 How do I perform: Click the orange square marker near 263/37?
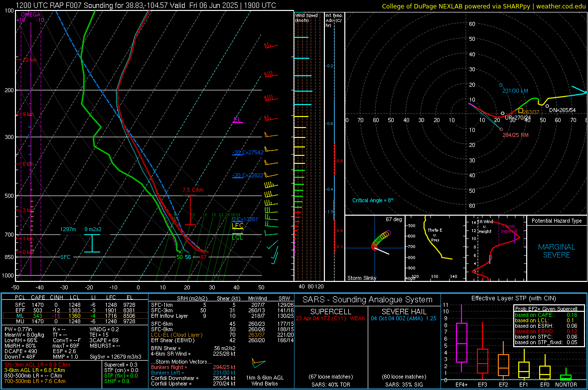[521, 111]
